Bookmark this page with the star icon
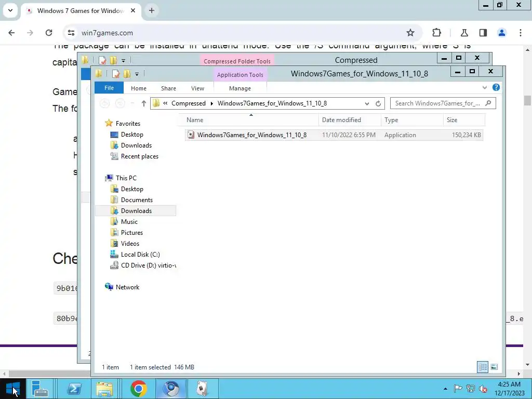532x399 pixels. [410, 33]
